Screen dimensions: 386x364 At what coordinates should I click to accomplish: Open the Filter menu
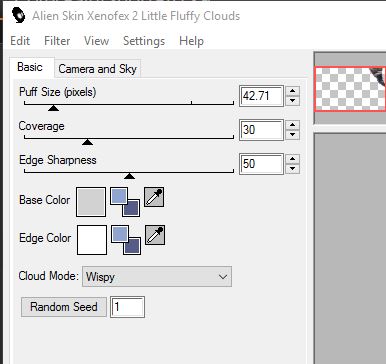57,41
